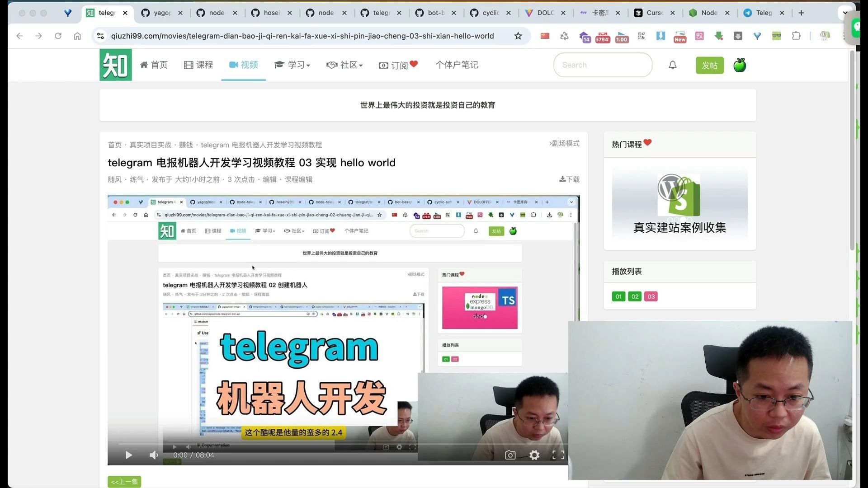Open the 社区 dropdown menu
868x488 pixels.
pyautogui.click(x=345, y=65)
